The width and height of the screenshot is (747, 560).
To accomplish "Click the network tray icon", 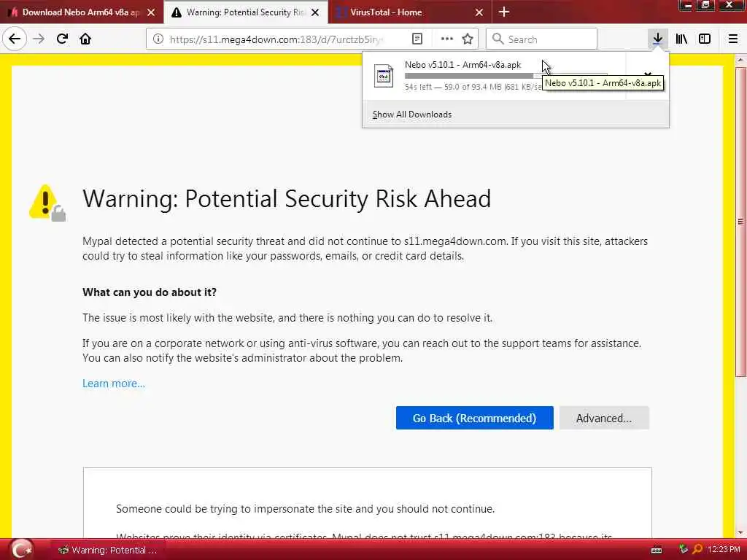I will [683, 550].
